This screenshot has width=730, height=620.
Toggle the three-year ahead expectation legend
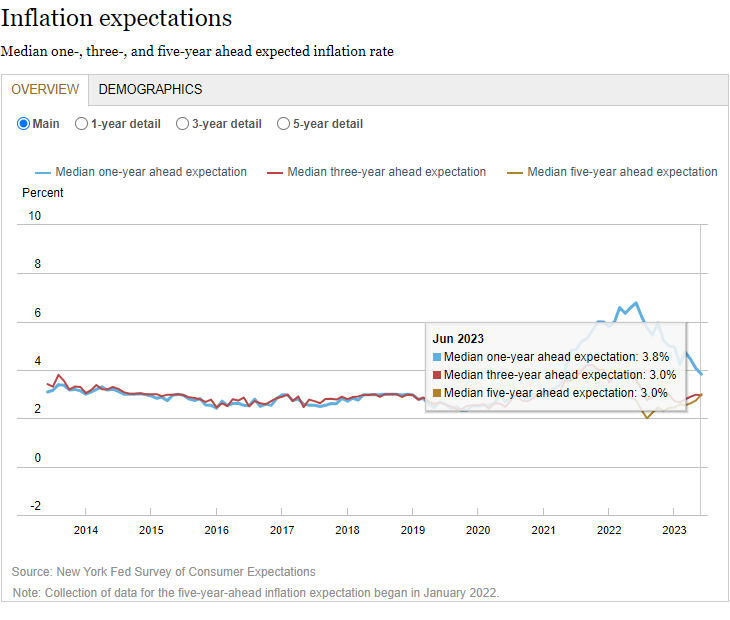pyautogui.click(x=386, y=172)
